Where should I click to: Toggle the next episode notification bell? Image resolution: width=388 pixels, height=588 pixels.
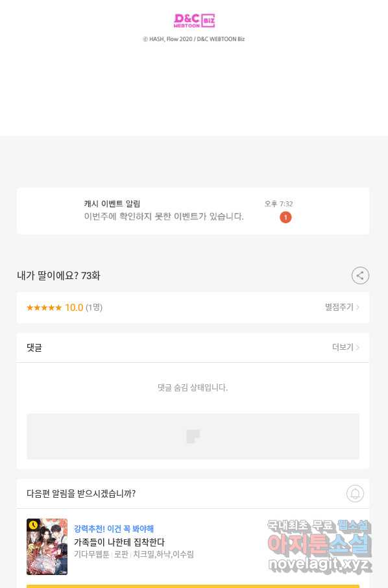click(355, 493)
